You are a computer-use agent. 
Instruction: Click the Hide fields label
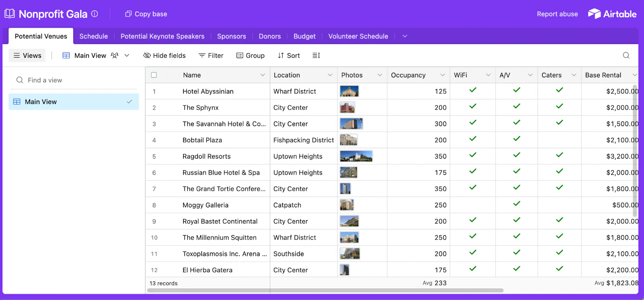click(x=169, y=56)
